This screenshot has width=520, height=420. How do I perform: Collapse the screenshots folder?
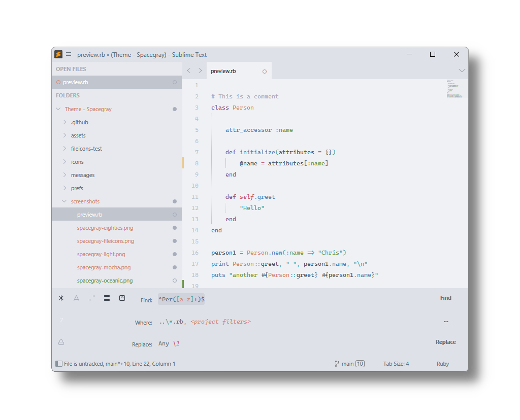(x=64, y=201)
